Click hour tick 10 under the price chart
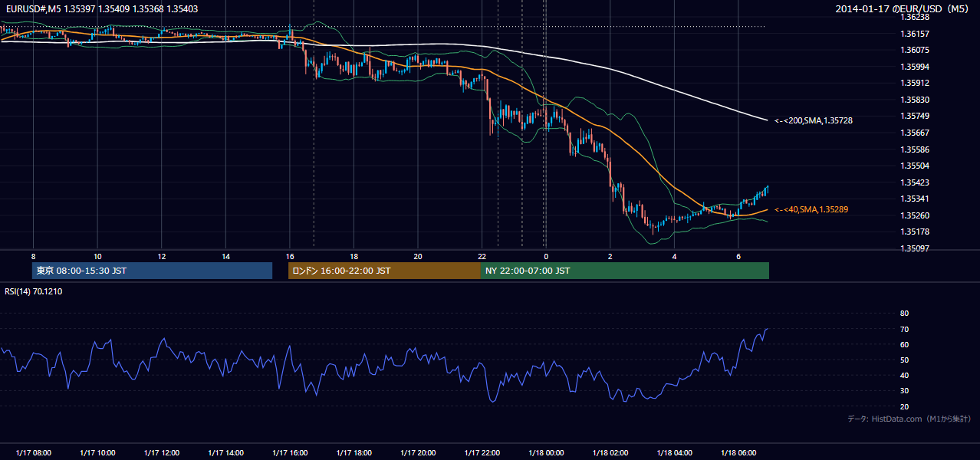The width and height of the screenshot is (980, 460). (x=97, y=256)
